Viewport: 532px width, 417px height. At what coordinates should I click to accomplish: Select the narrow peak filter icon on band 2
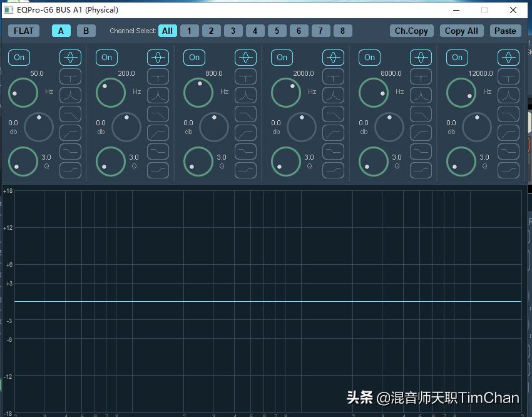click(158, 95)
